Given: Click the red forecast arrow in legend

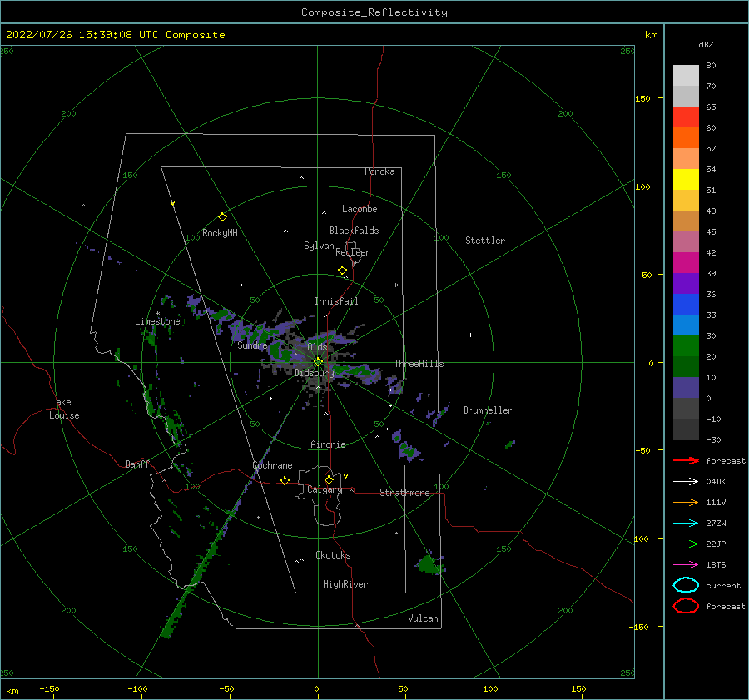Looking at the screenshot, I should coord(686,460).
